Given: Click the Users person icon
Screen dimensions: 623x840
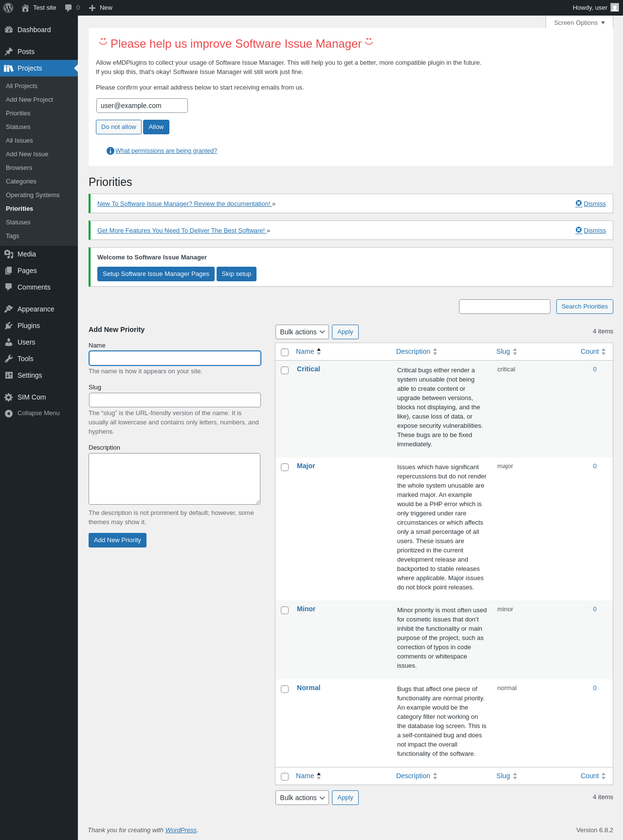Looking at the screenshot, I should coord(9,342).
